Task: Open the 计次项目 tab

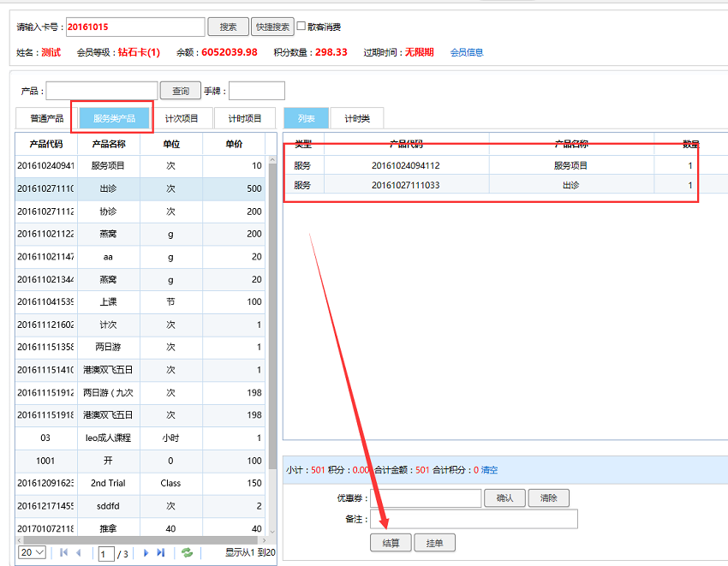Action: (182, 119)
